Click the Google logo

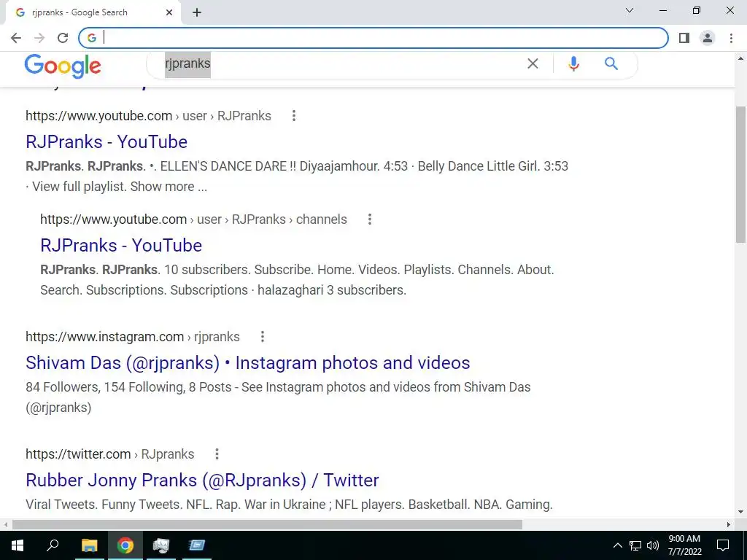[63, 66]
